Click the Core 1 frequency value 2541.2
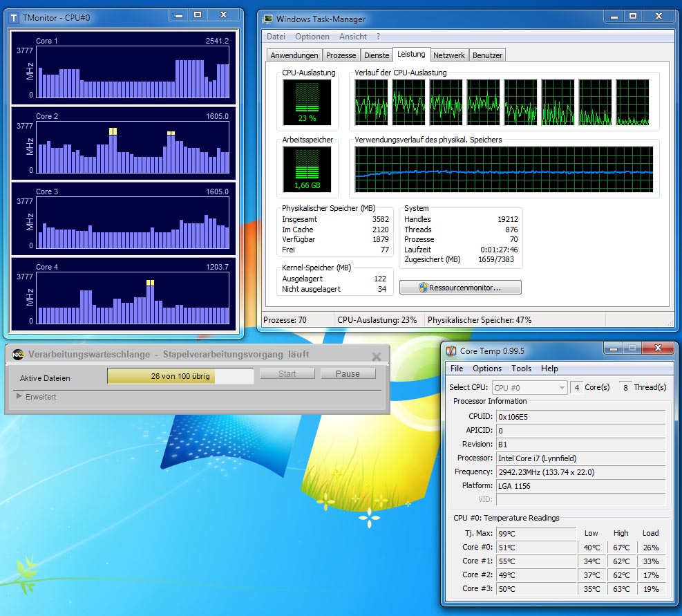Screen dimensions: 682x616 pyautogui.click(x=217, y=41)
